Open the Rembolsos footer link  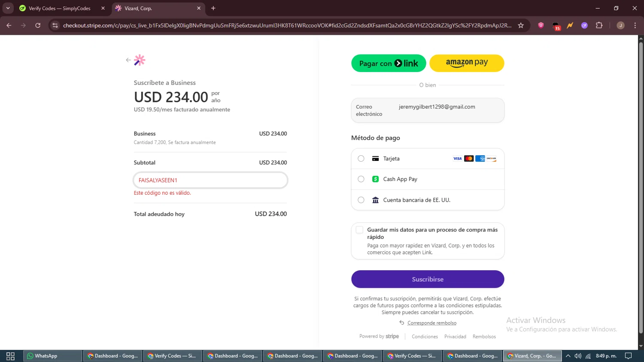point(484,337)
